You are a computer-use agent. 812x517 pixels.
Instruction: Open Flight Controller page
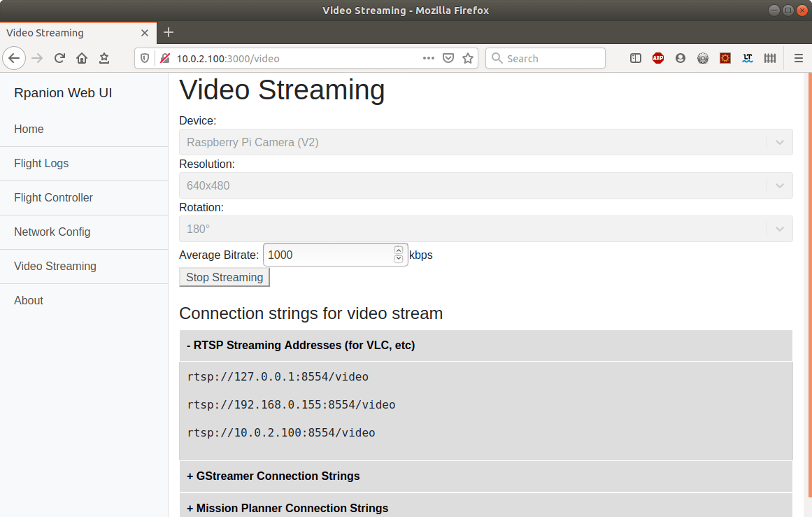[84, 197]
